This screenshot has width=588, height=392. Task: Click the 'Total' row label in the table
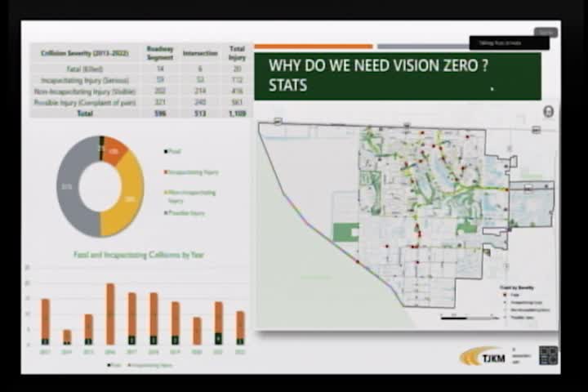coord(85,114)
